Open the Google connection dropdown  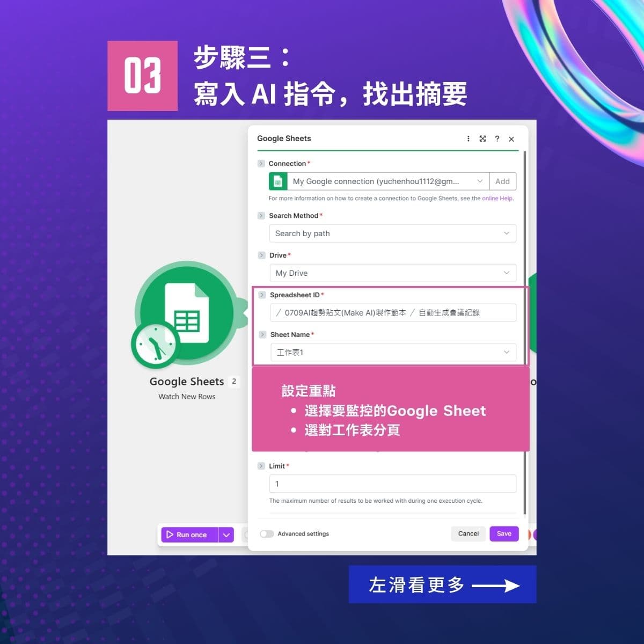(388, 181)
